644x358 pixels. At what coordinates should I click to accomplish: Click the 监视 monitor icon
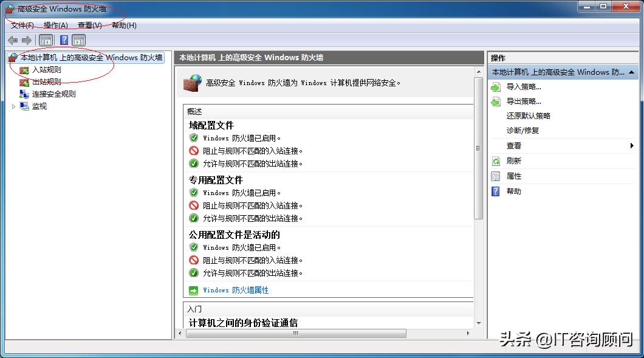tap(24, 106)
